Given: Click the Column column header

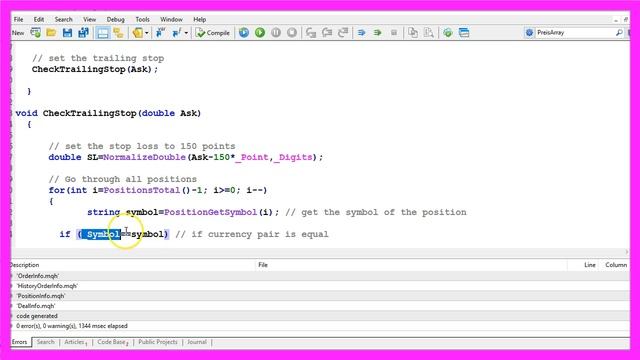Looking at the screenshot, I should tap(616, 265).
